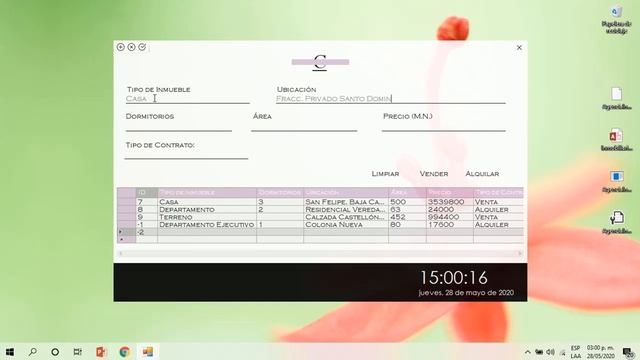Open the volume speaker tray icon
Screen dimensions: 640x360
550,352
